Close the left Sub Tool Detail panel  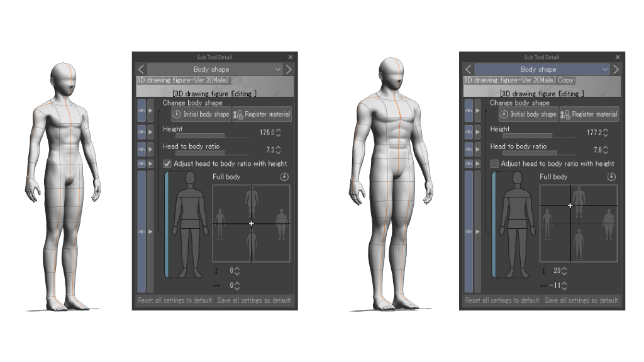290,57
